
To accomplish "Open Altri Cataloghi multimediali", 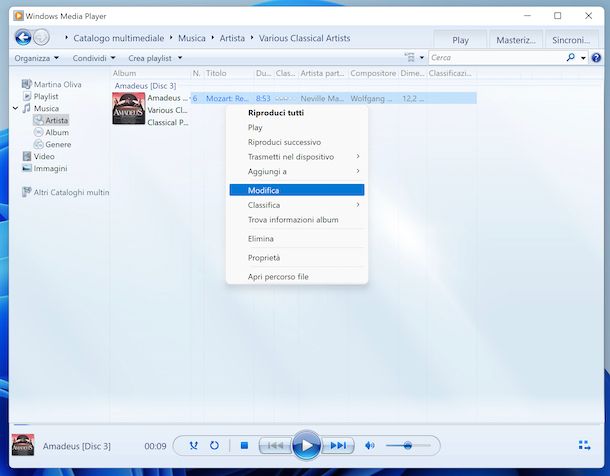I will point(65,192).
